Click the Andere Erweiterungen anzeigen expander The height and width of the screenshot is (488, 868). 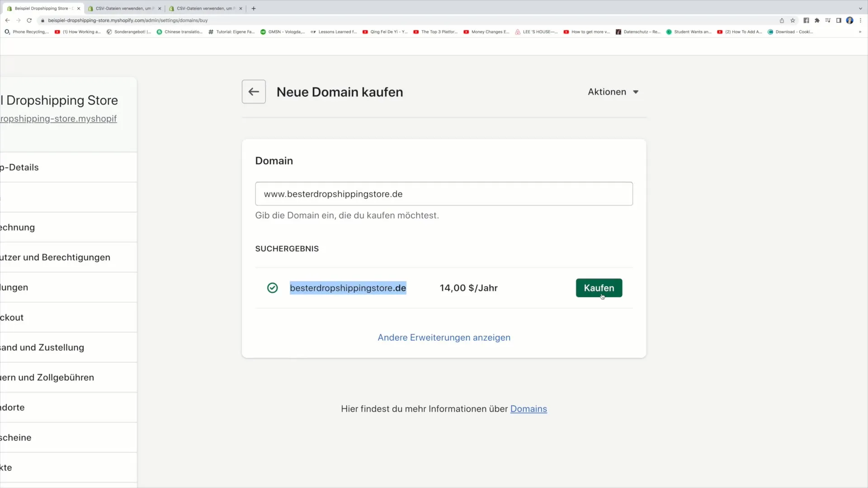[443, 337]
